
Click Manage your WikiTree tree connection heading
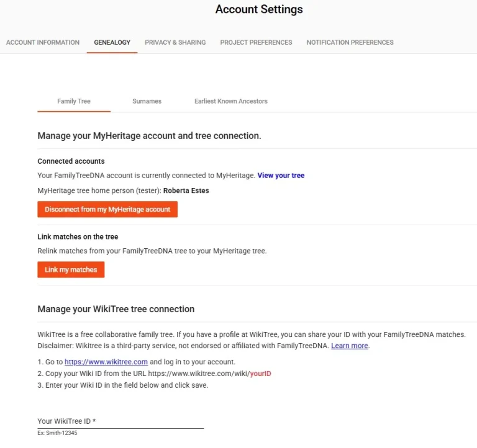pos(116,309)
